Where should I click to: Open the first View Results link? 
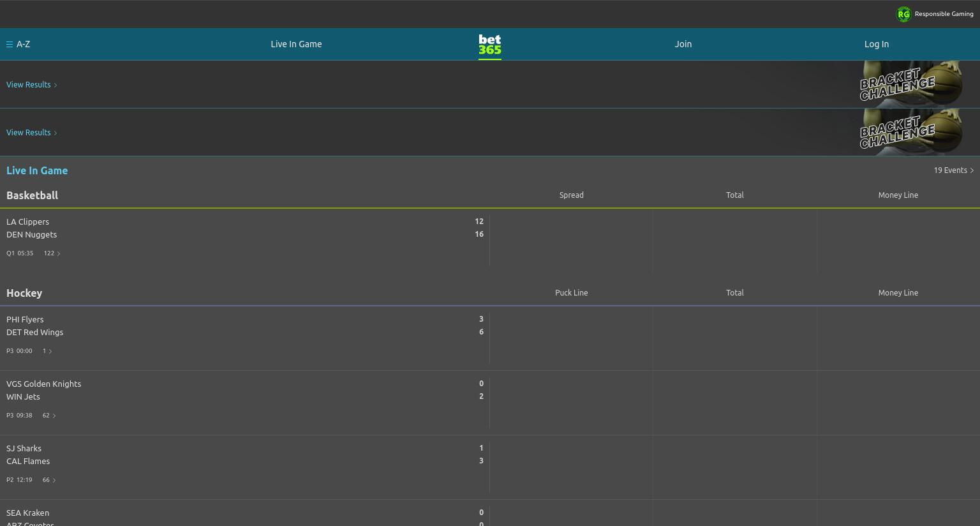[x=32, y=84]
